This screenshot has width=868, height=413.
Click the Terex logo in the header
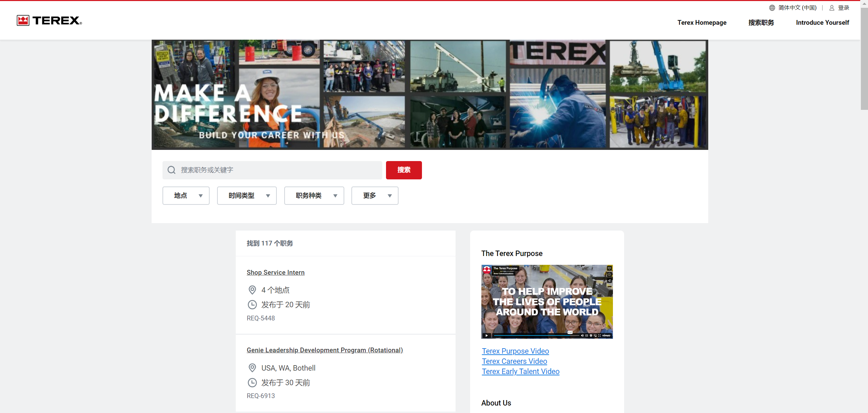(49, 20)
